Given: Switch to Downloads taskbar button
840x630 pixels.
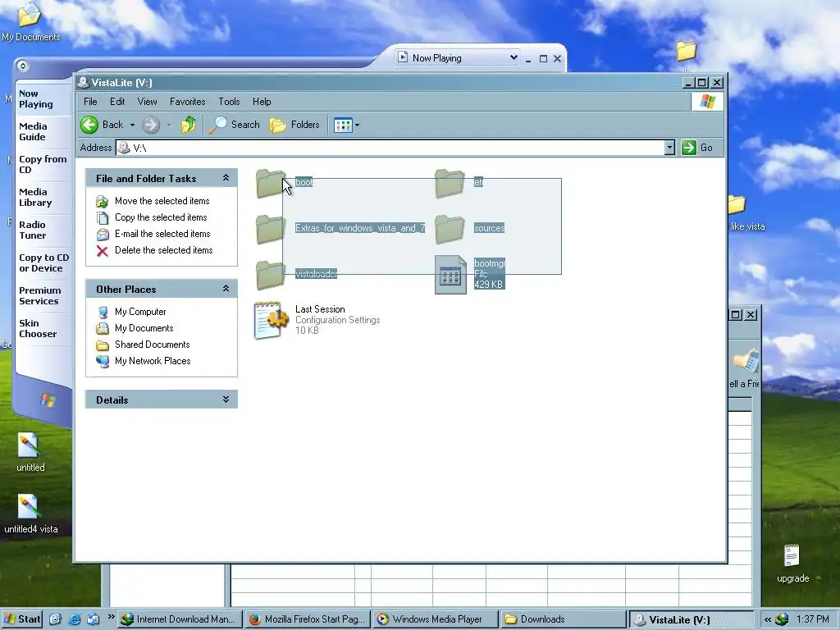Looking at the screenshot, I should (x=563, y=619).
